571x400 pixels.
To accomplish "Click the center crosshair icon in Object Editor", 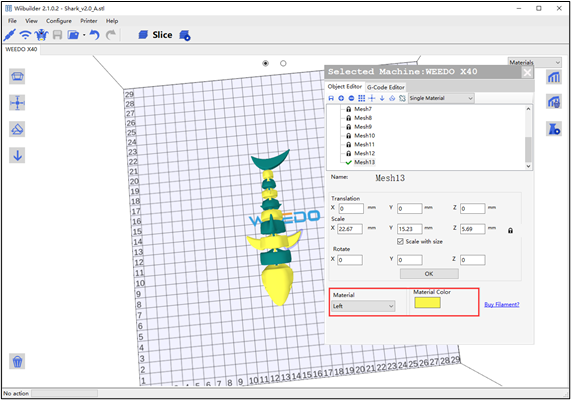I will tap(372, 98).
